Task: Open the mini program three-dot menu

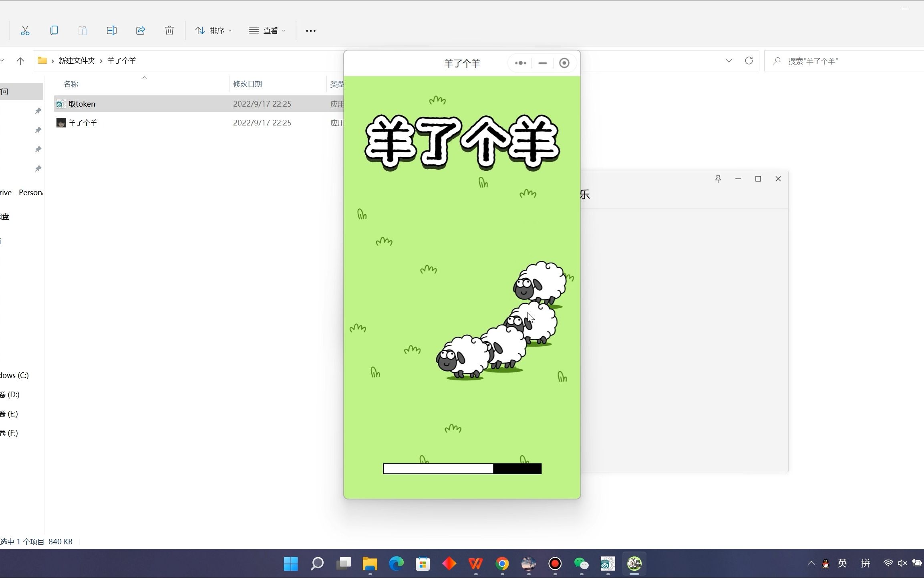Action: tap(520, 63)
